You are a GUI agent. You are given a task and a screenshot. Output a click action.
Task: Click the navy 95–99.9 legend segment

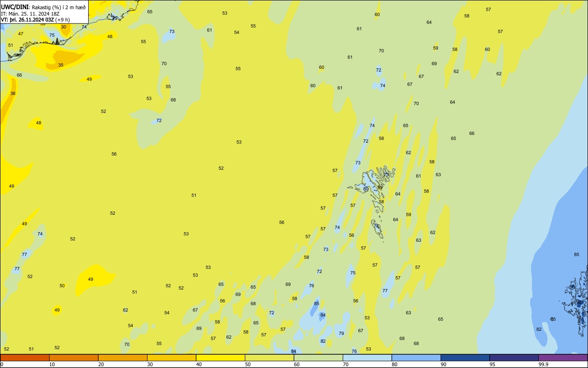514,357
